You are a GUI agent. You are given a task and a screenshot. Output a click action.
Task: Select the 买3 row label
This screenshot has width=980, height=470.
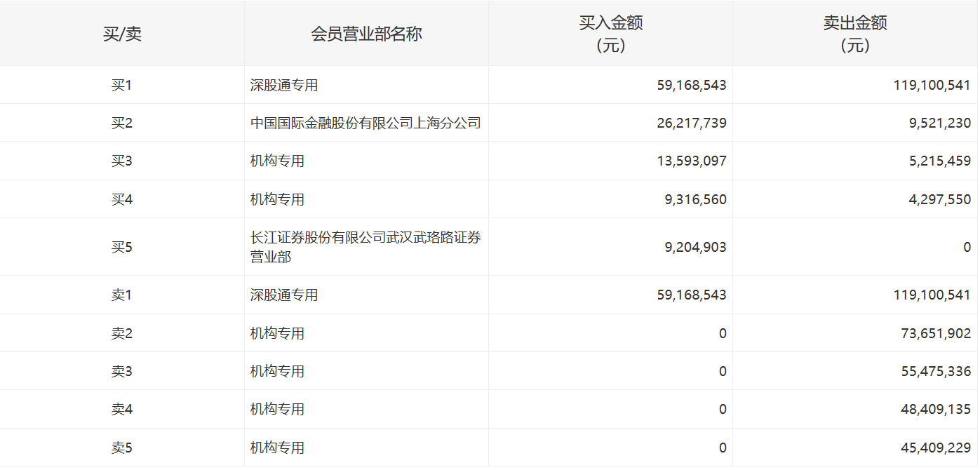pos(122,161)
